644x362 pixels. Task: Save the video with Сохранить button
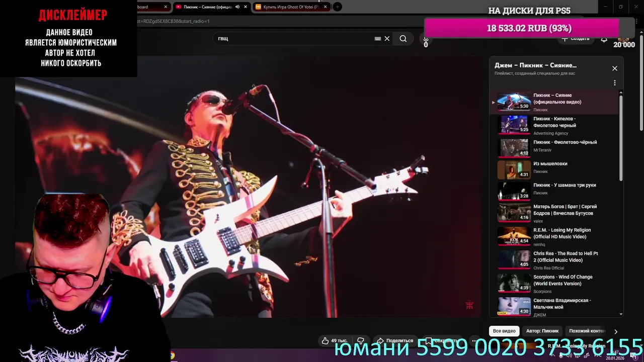point(442,340)
